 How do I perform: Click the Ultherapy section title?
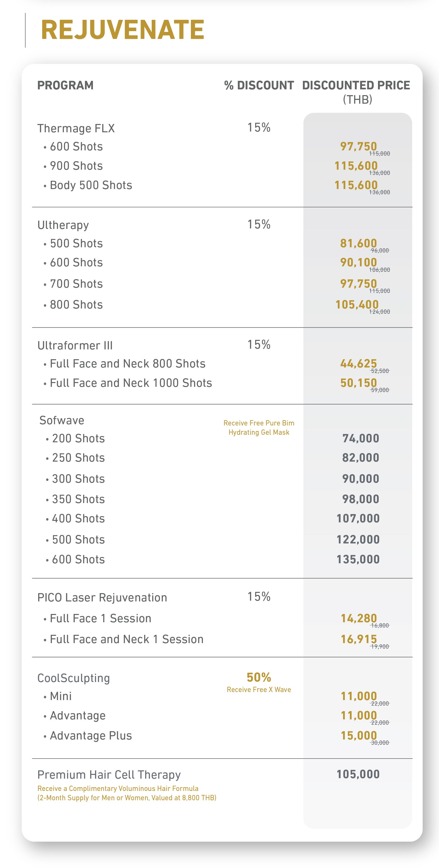[63, 225]
